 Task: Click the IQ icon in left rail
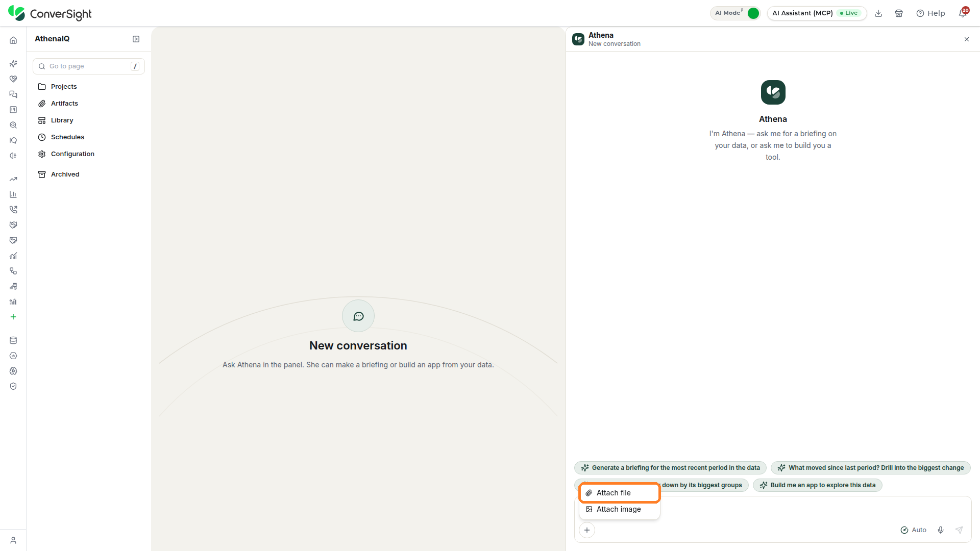tap(13, 140)
